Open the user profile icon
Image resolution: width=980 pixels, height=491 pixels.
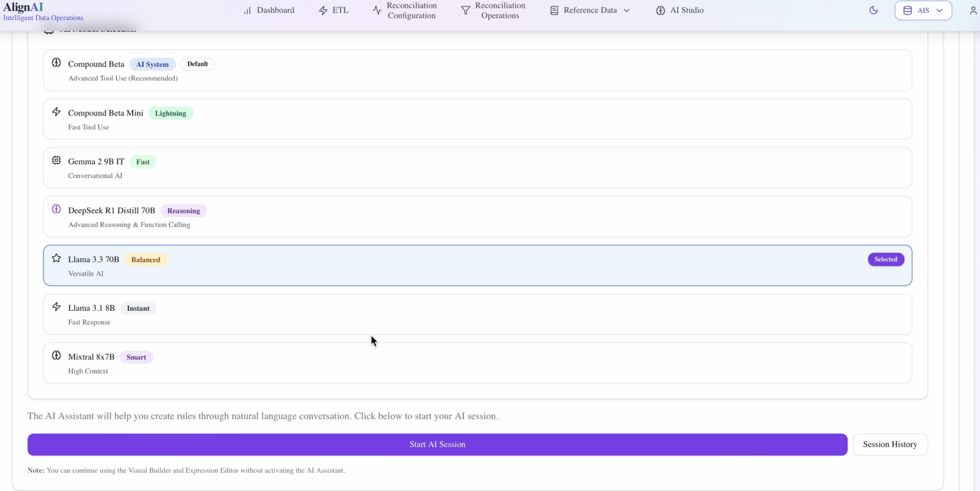click(972, 10)
